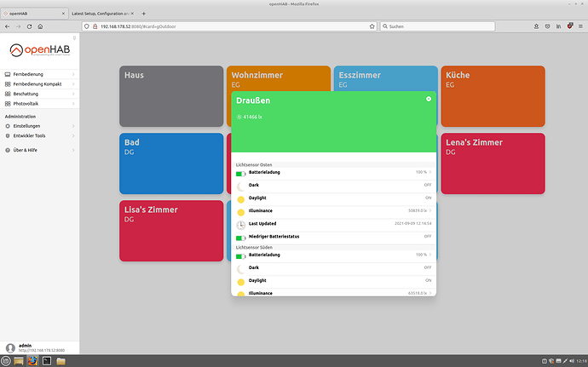Open Lena's Zimmer card
This screenshot has height=367, width=588.
(493, 163)
